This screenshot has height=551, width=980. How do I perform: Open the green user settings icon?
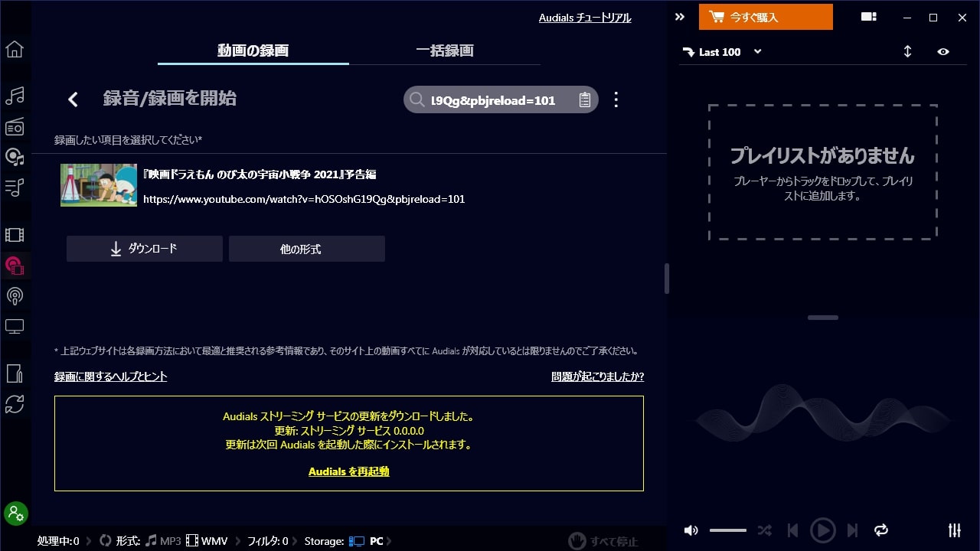point(15,514)
